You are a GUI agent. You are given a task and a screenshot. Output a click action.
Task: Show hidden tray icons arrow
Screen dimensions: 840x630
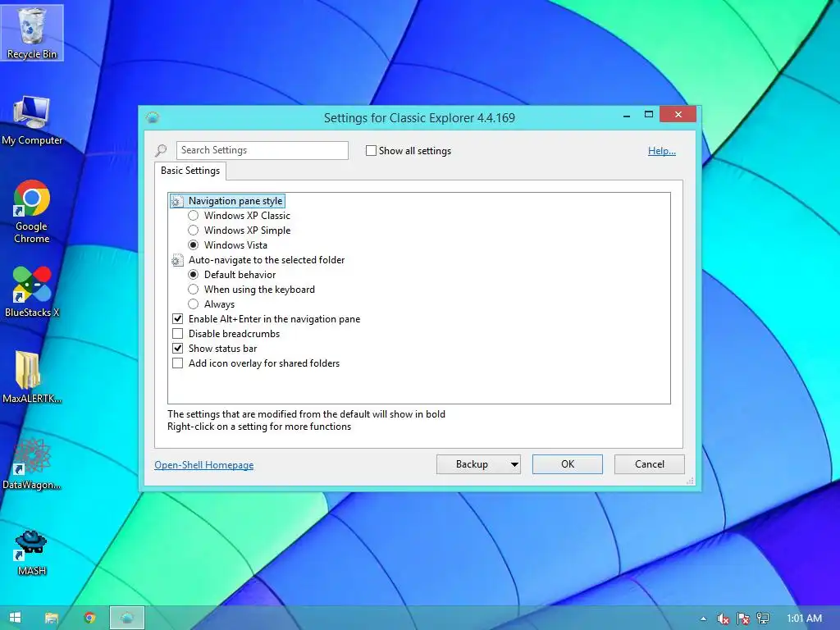pyautogui.click(x=703, y=619)
